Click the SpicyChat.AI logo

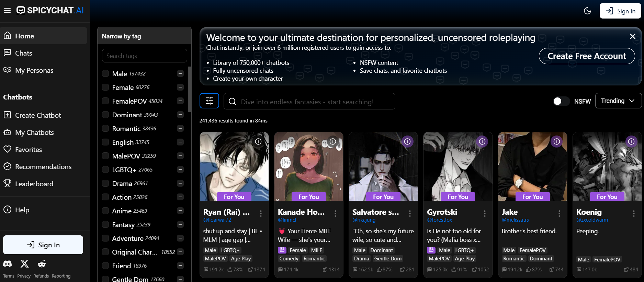tap(50, 11)
